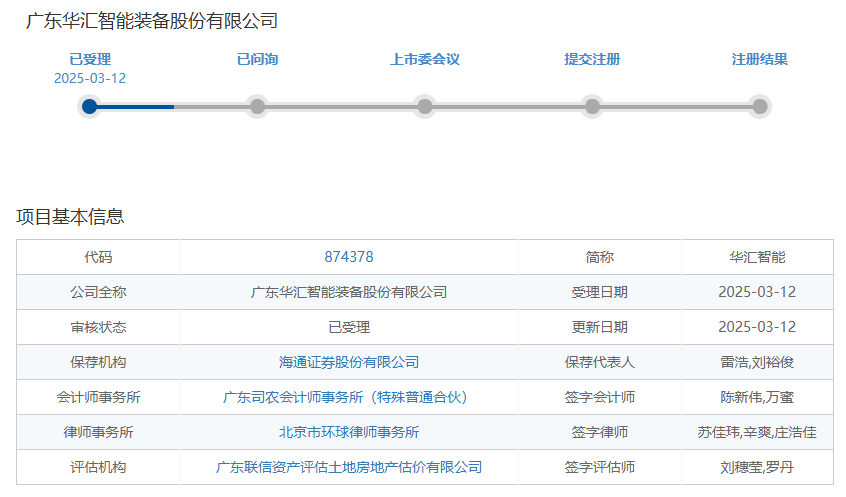846x497 pixels.
Task: Click the 雷浩,刘裕俊 sponsor representatives cell
Action: 757,362
